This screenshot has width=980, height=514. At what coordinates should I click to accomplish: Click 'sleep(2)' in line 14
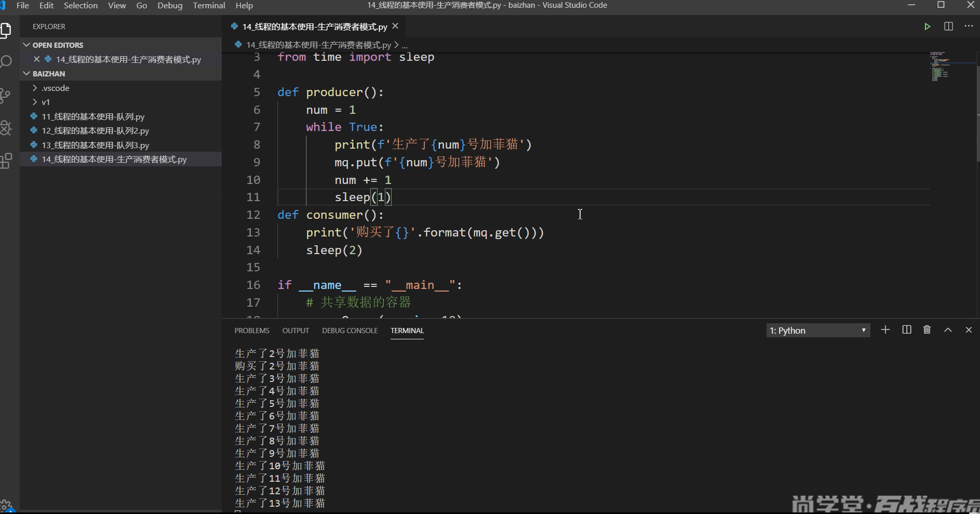point(334,250)
